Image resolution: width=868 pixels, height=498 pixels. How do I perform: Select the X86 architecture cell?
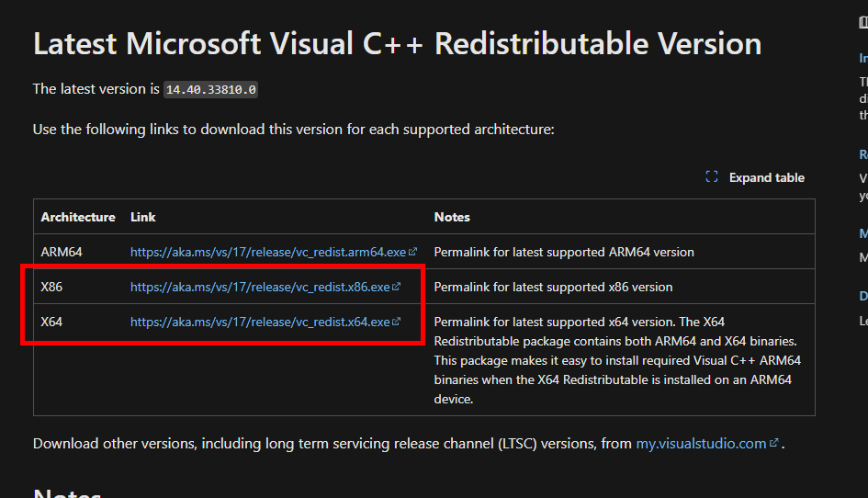[x=51, y=287]
